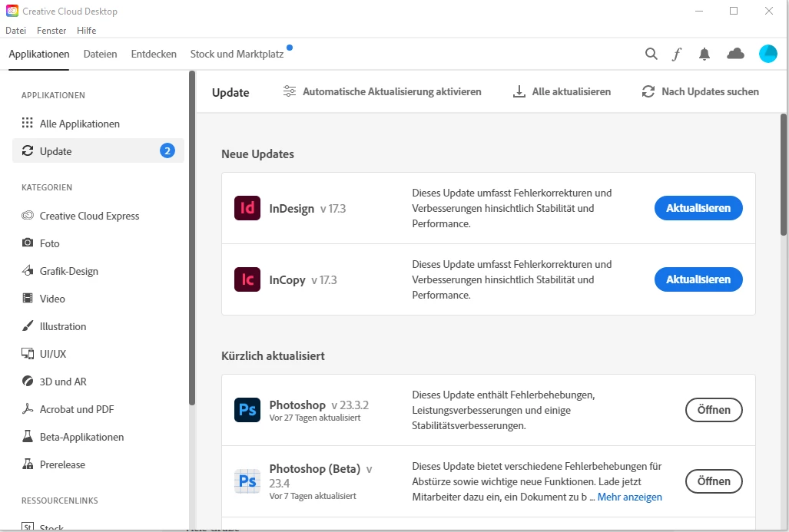Click Automatische Aktualisierung aktivieren text

point(392,91)
